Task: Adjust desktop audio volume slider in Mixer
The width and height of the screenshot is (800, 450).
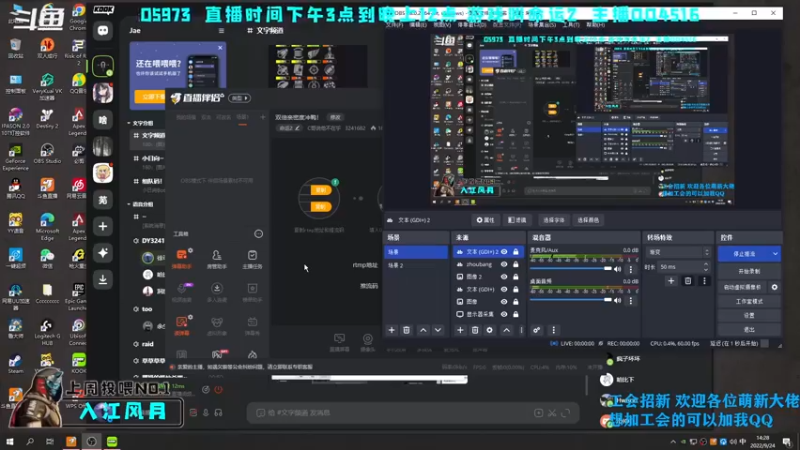Action: pos(570,300)
